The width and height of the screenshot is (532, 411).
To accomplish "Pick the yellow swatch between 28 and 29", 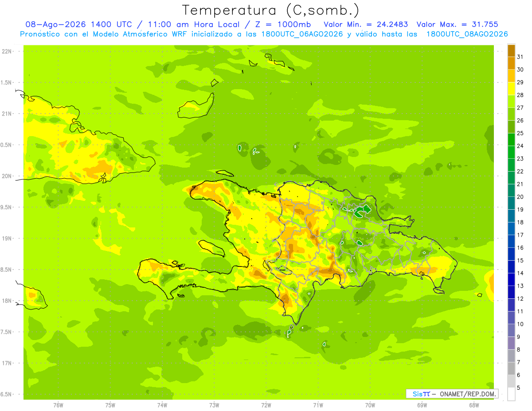I will point(511,89).
